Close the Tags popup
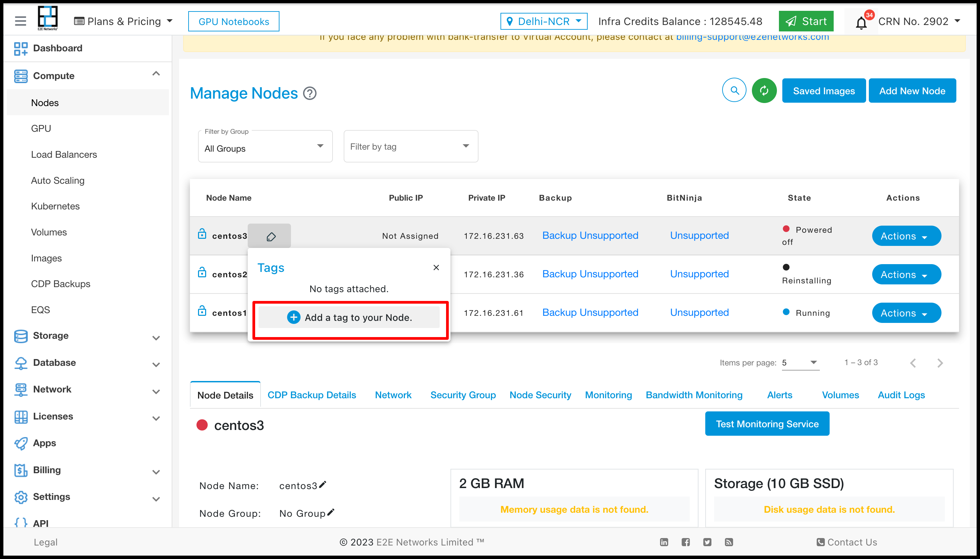This screenshot has height=559, width=980. click(x=436, y=268)
